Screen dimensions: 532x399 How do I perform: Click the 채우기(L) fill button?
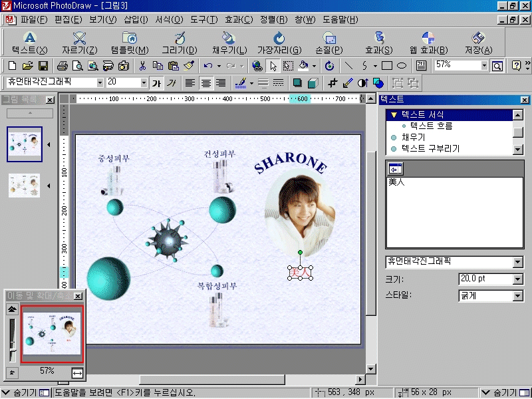pyautogui.click(x=229, y=43)
